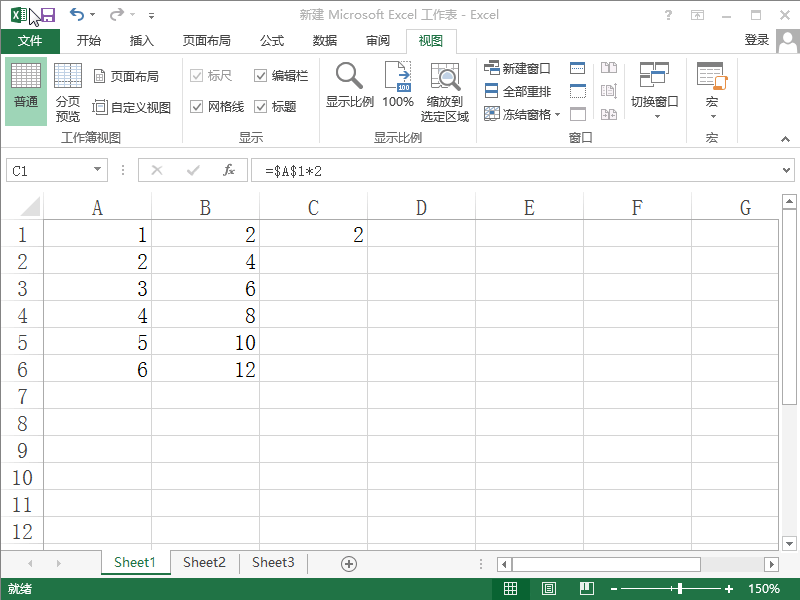
Task: Select column D header
Action: [421, 207]
